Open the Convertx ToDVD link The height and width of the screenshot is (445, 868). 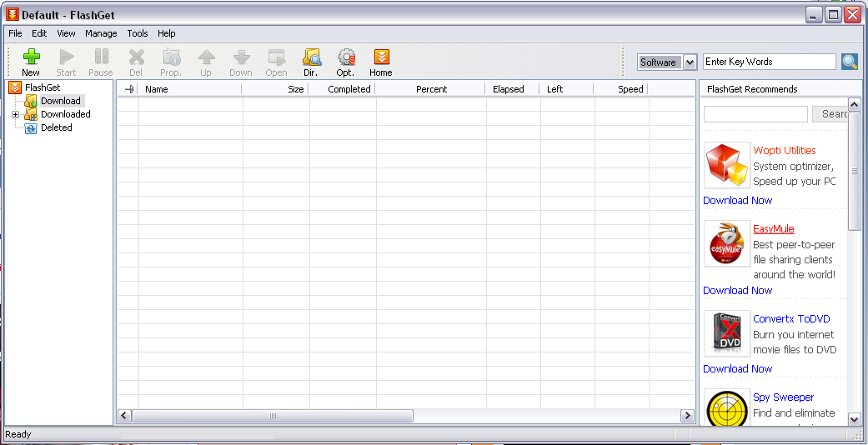[791, 319]
